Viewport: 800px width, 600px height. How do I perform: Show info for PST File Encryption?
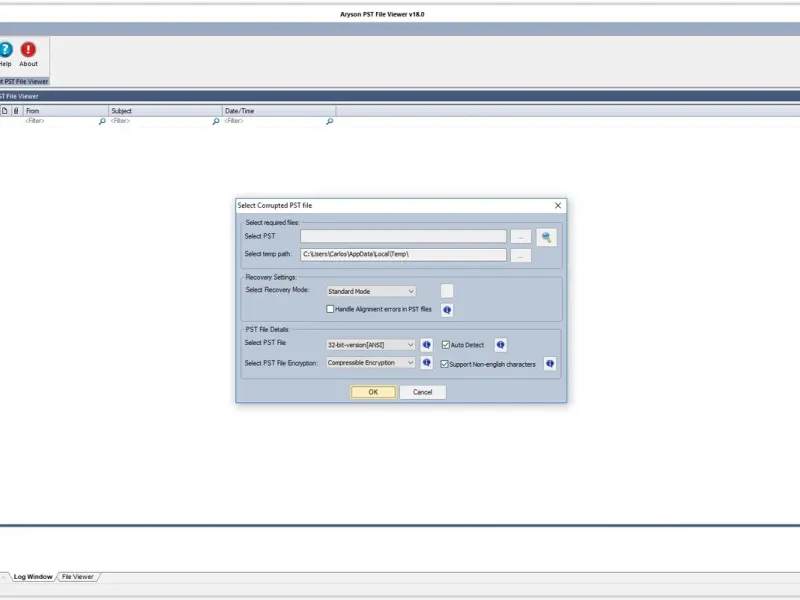point(427,363)
